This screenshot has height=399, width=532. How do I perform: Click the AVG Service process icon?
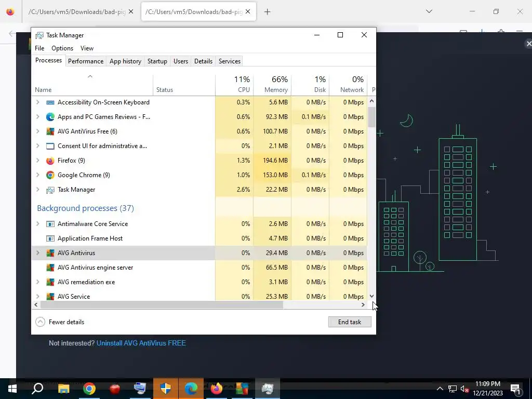pyautogui.click(x=50, y=297)
